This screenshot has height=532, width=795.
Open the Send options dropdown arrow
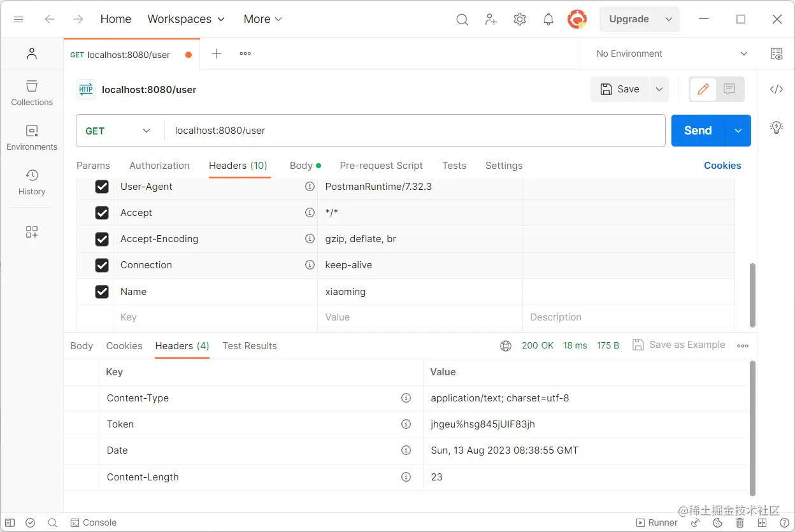click(738, 131)
